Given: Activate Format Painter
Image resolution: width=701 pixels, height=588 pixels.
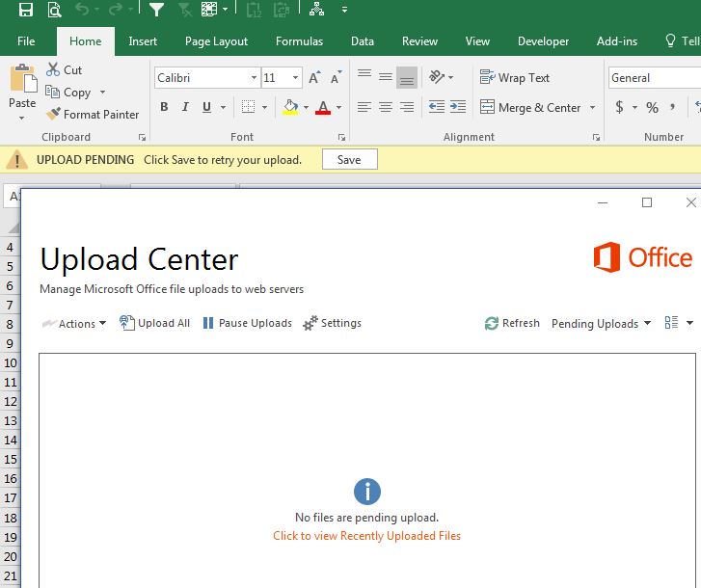Looking at the screenshot, I should [93, 115].
